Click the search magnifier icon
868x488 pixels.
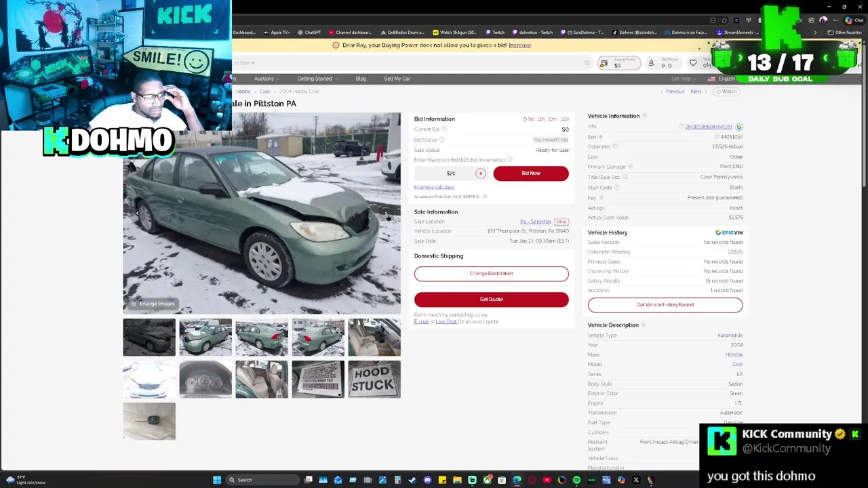click(x=587, y=63)
